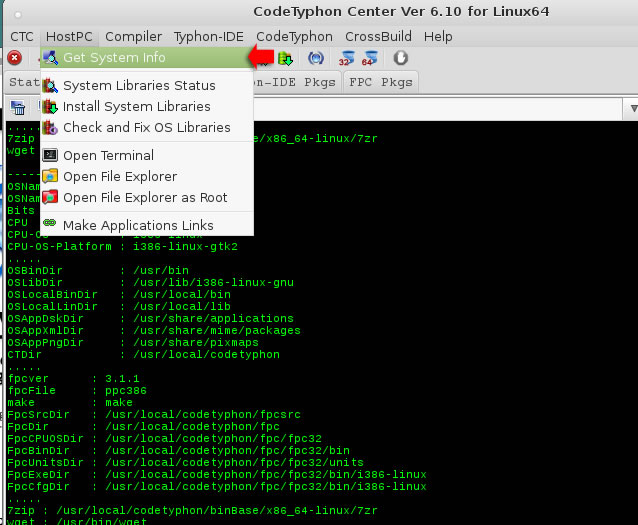The image size is (638, 525).
Task: Click the FpcDir path /usr/local/codetyphon/fpc
Action: 192,427
